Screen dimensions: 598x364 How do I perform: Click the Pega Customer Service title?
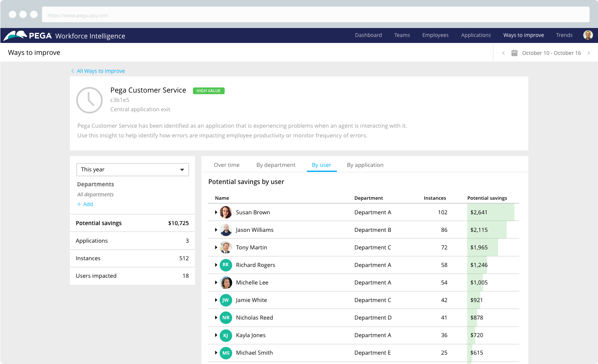tap(148, 90)
